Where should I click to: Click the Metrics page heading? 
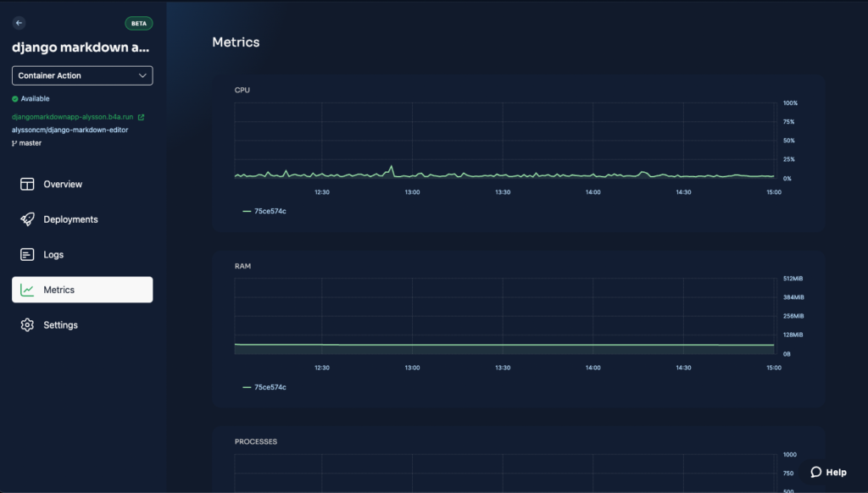pos(236,42)
